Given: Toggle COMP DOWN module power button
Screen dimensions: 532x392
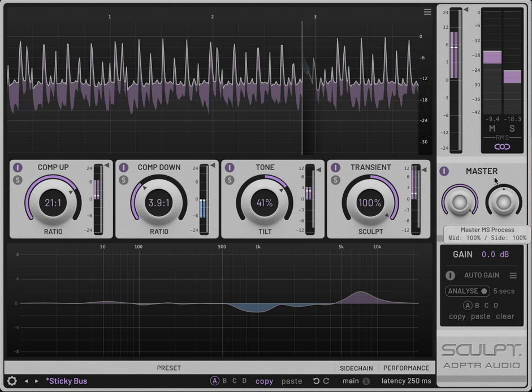Looking at the screenshot, I should click(x=123, y=167).
